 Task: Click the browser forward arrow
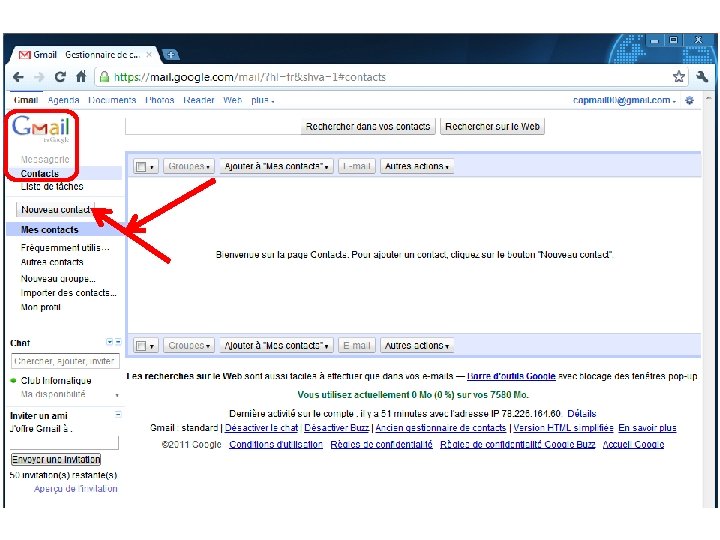pyautogui.click(x=39, y=77)
